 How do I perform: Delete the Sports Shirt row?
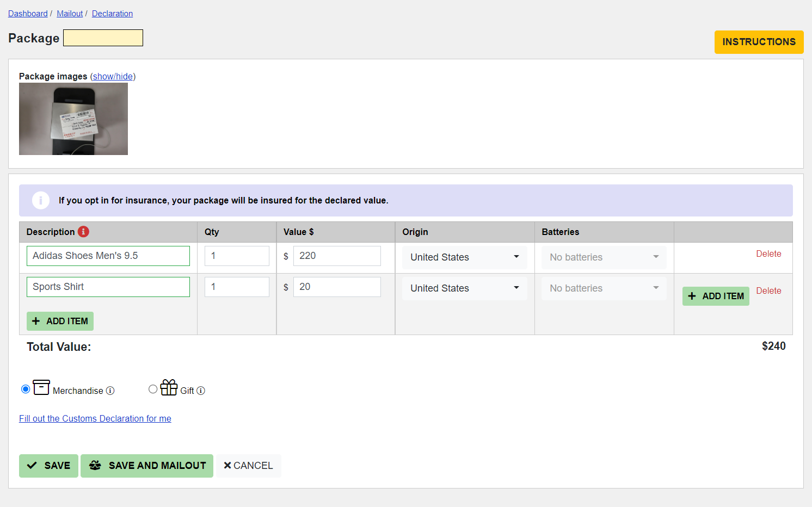tap(768, 290)
